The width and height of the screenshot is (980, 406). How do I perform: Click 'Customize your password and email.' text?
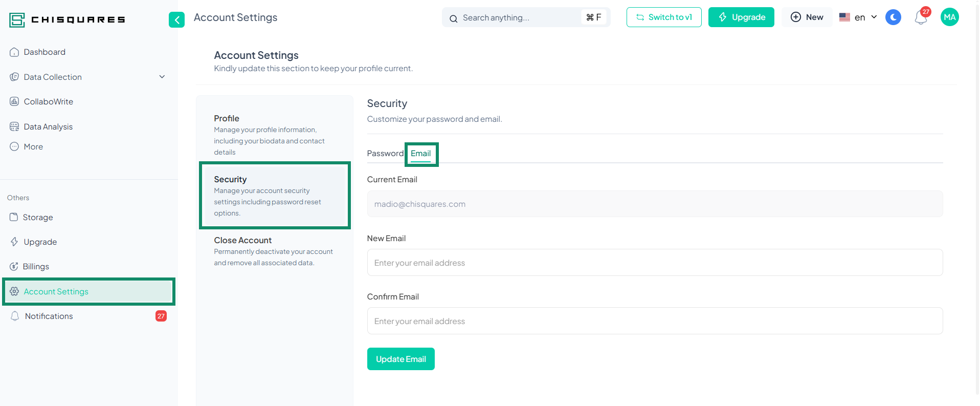[435, 119]
